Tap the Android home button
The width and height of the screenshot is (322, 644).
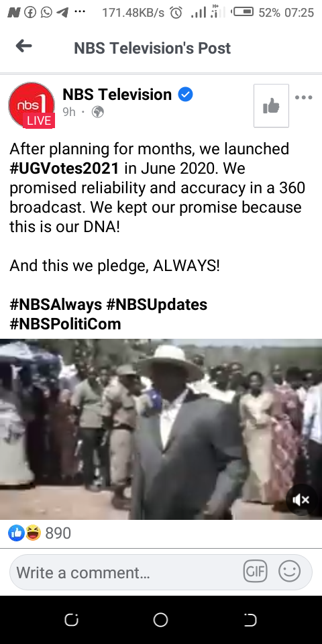pyautogui.click(x=160, y=620)
